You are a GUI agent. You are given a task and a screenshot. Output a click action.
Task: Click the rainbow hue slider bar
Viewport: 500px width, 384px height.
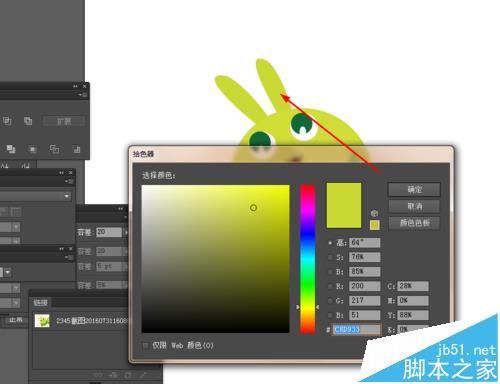coord(307,259)
